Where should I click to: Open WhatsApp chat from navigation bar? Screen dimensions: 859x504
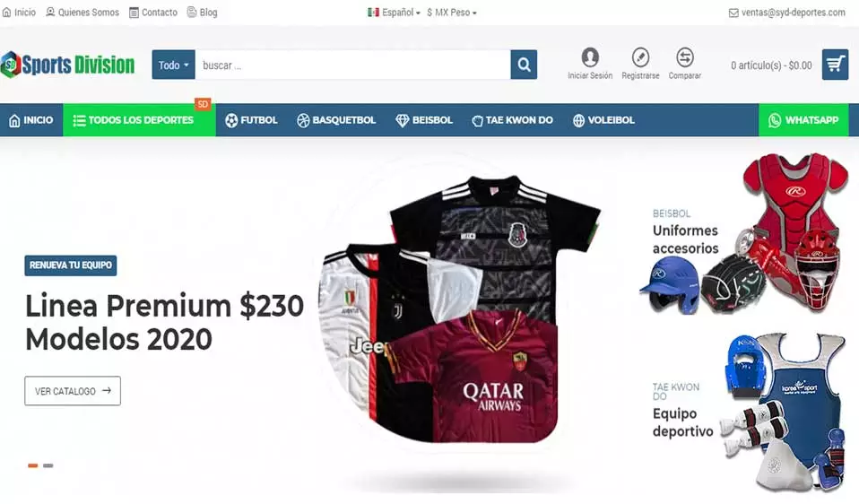(803, 120)
